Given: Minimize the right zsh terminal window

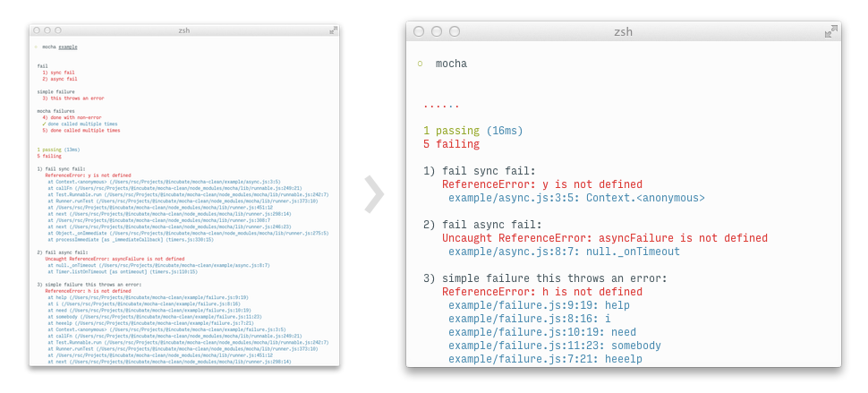Looking at the screenshot, I should pos(437,31).
